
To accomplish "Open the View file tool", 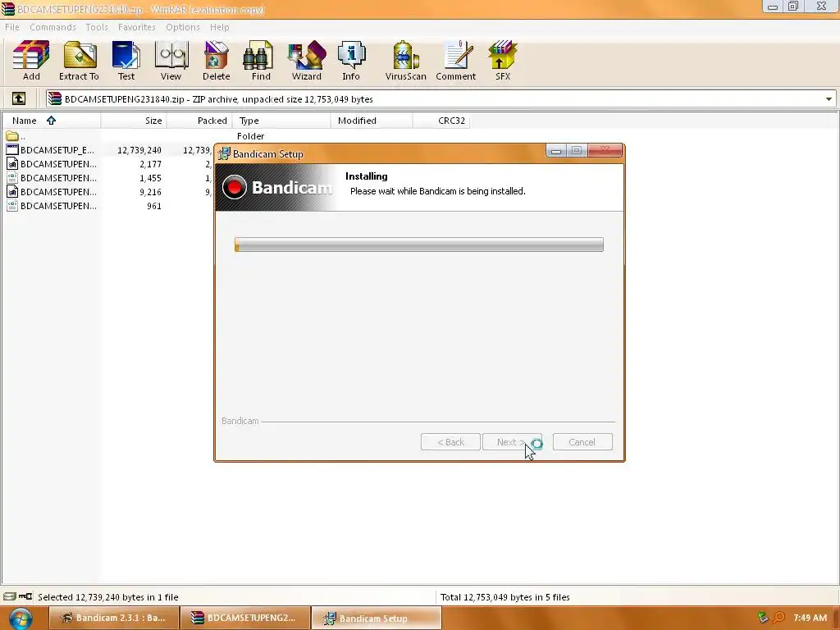I will [171, 61].
